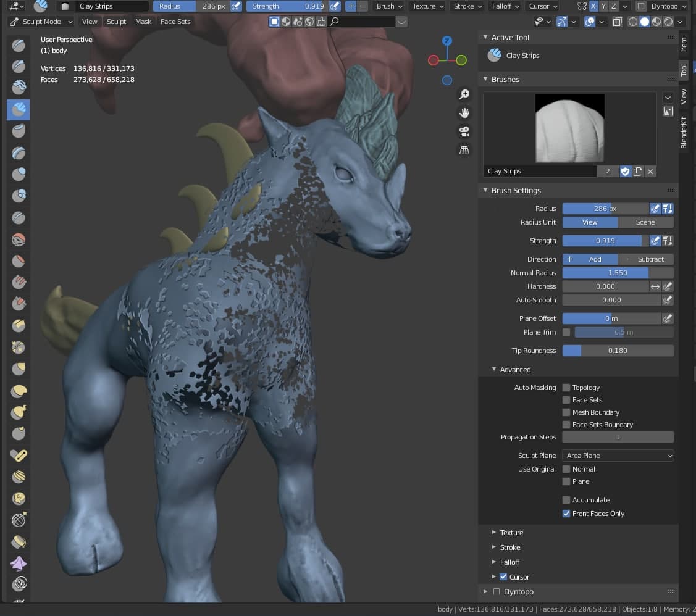696x616 pixels.
Task: Enable the Accumulate checkbox
Action: [x=566, y=500]
